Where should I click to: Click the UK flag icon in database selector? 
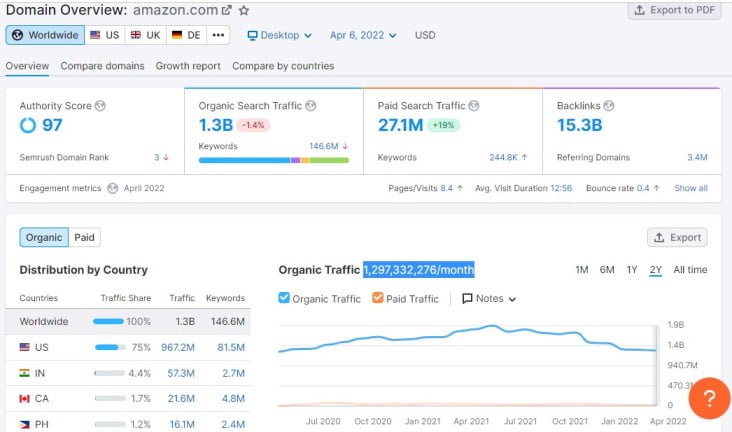(x=136, y=35)
